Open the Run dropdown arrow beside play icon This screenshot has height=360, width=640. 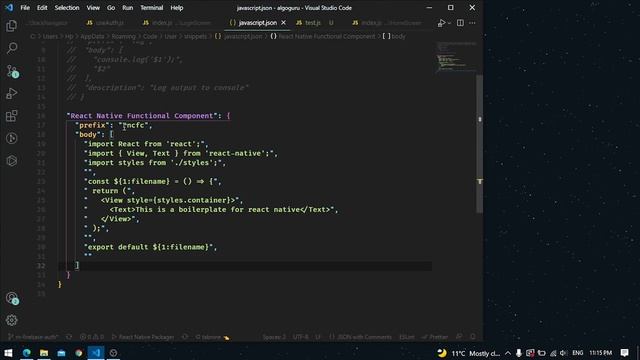(449, 23)
